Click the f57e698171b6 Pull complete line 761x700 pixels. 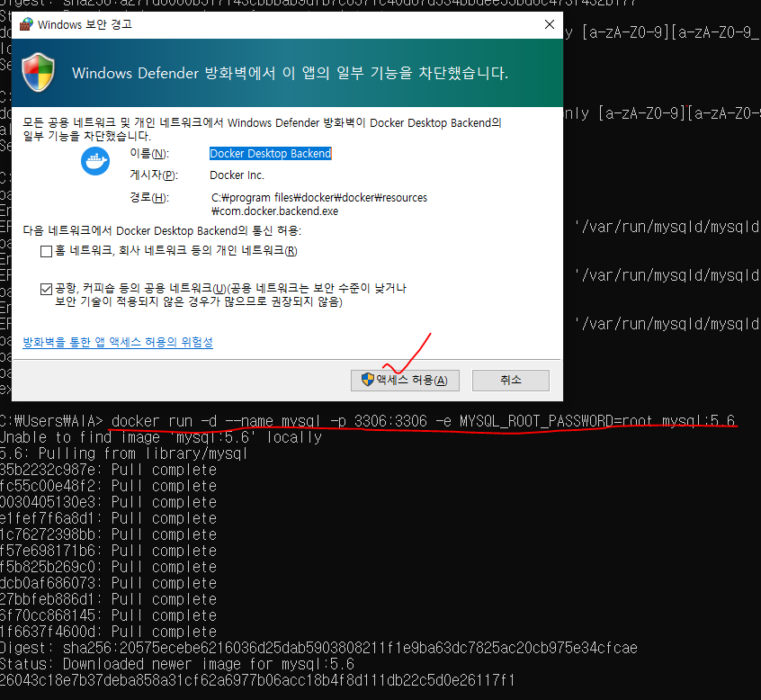[108, 551]
